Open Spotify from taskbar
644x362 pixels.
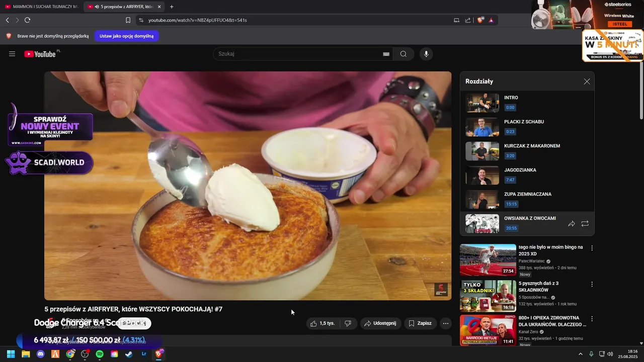coord(100,354)
